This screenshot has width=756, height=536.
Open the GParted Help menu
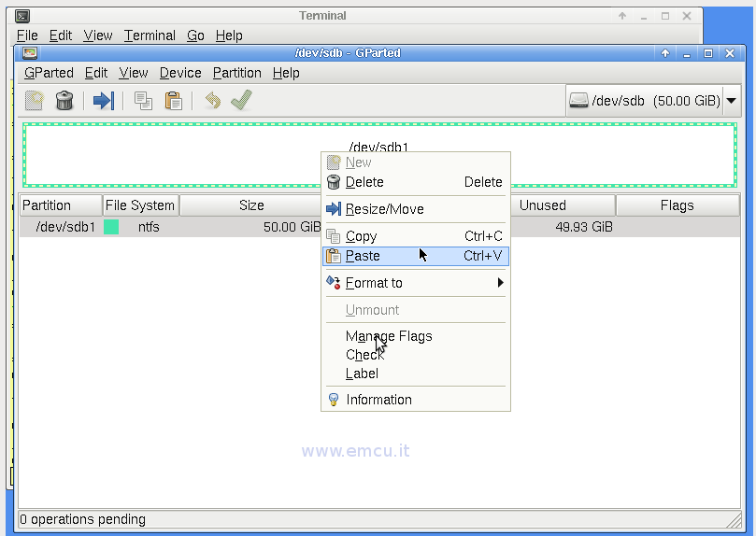(286, 73)
